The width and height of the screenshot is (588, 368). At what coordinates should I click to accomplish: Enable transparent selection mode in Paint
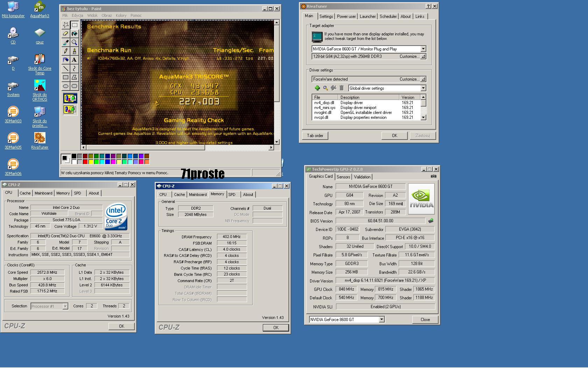coord(70,110)
